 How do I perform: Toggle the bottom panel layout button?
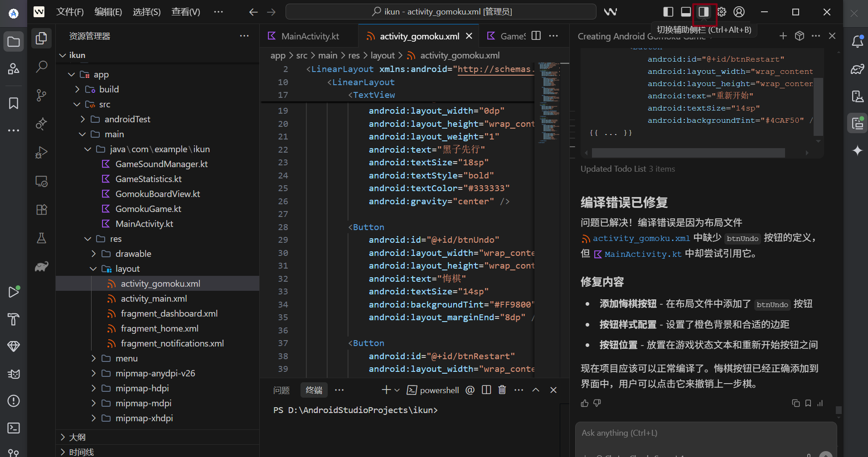click(x=686, y=12)
